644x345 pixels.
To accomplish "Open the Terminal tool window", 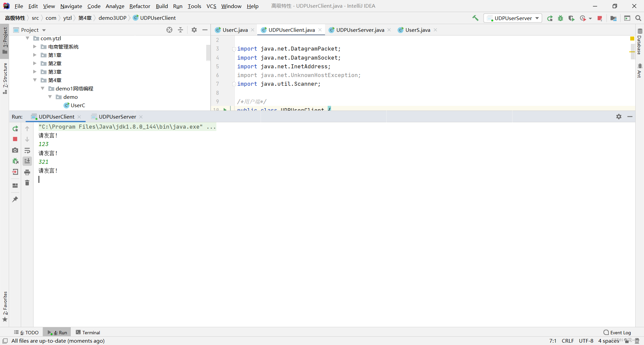I will [88, 332].
